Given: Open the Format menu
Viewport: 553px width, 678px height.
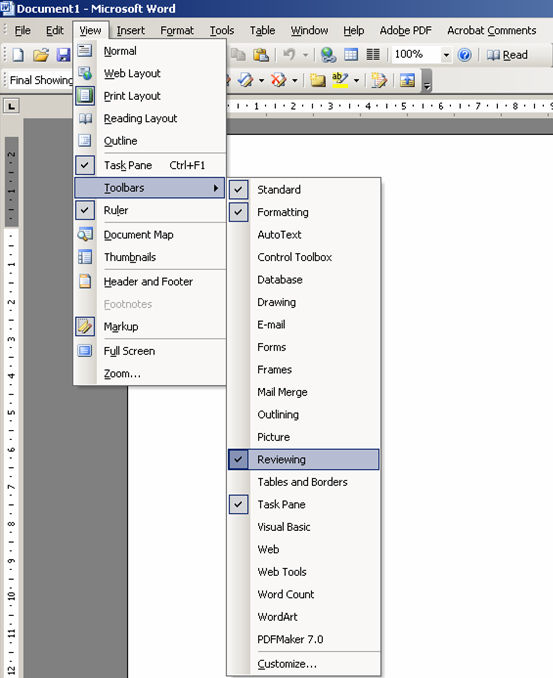Looking at the screenshot, I should pos(177,31).
